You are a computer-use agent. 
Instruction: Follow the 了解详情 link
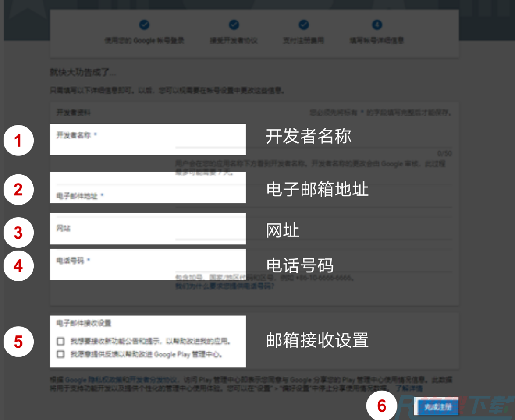tap(409, 388)
